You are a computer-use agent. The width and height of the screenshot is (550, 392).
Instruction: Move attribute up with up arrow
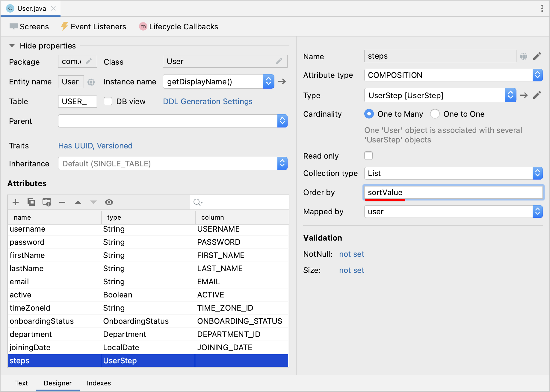pyautogui.click(x=78, y=202)
